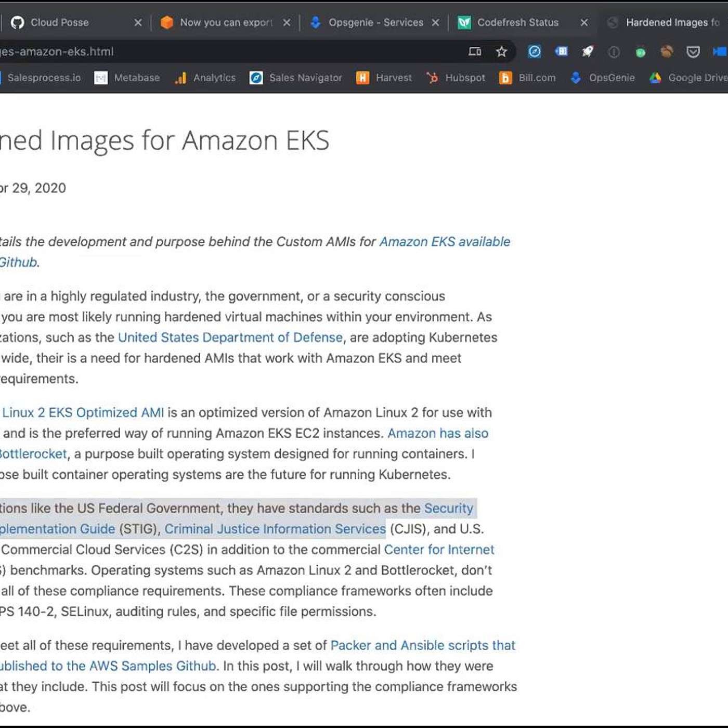This screenshot has width=728, height=728.
Task: Switch to the Opsgenie - Services tab
Action: (375, 22)
